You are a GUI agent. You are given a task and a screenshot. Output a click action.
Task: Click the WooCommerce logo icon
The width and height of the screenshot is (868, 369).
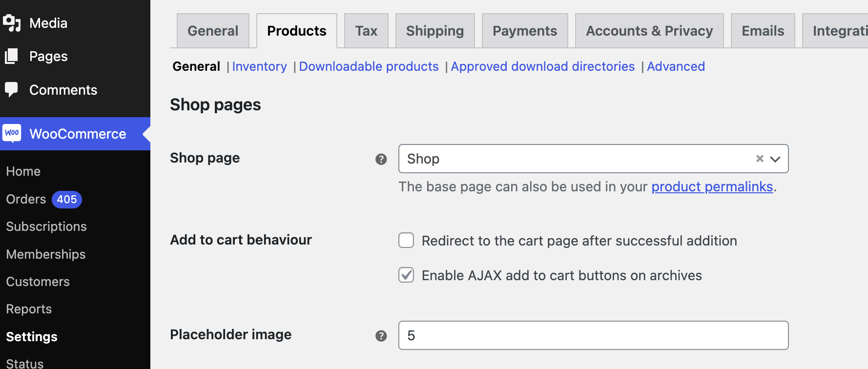pos(12,133)
